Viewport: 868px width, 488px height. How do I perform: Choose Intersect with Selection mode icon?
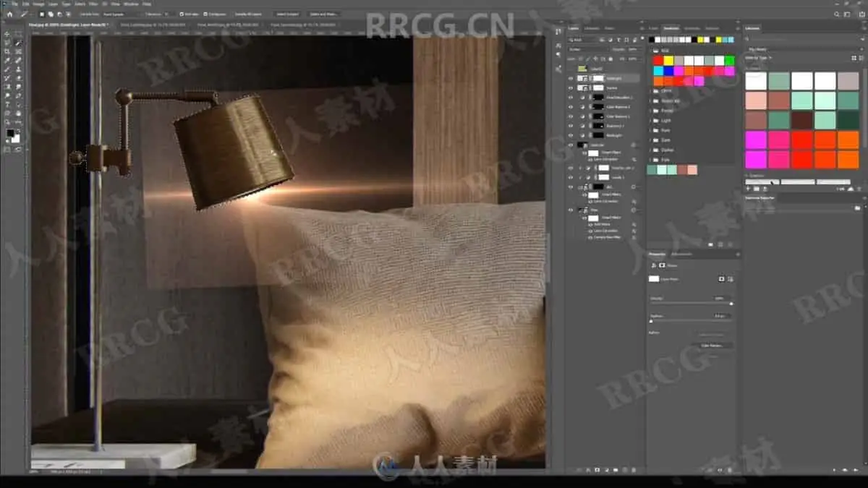click(69, 14)
